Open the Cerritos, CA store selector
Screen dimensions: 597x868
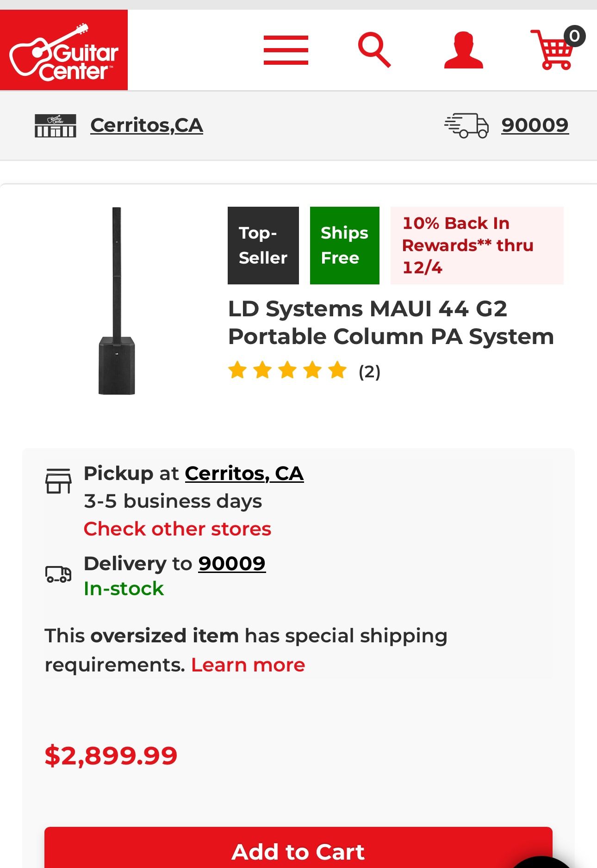pyautogui.click(x=146, y=125)
